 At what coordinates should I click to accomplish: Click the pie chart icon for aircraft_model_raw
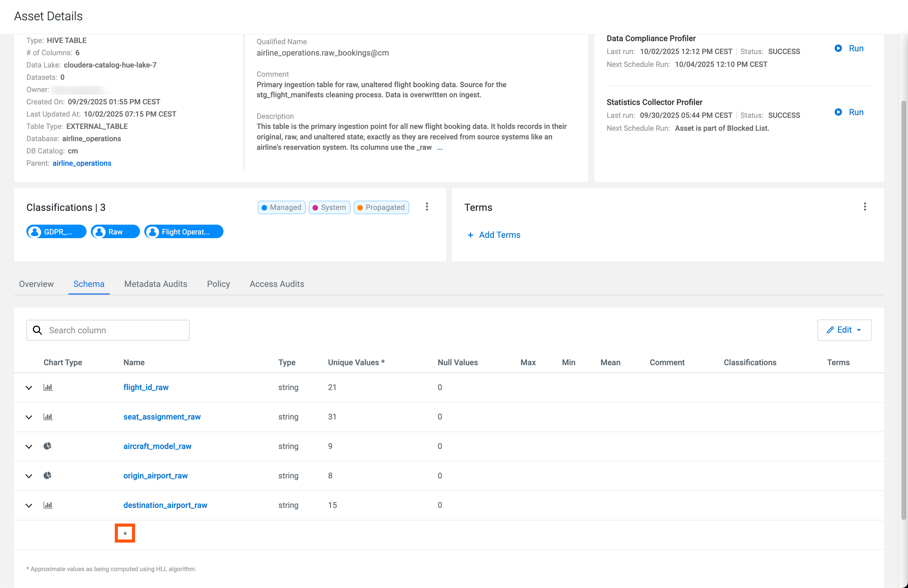pyautogui.click(x=47, y=446)
